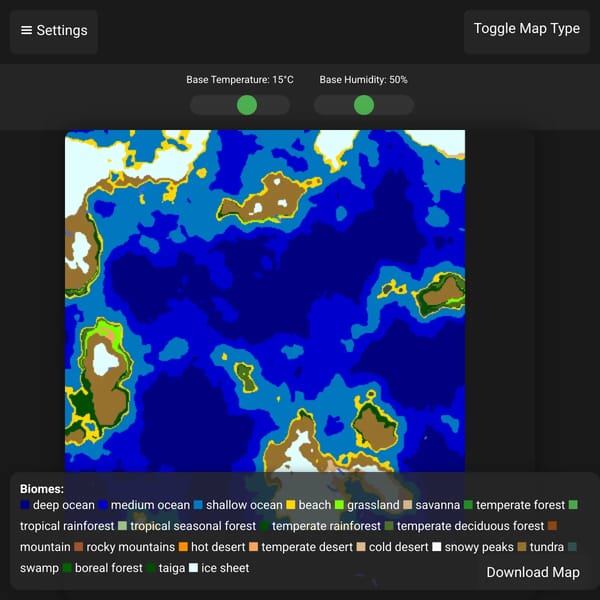Click the temperate desert legend swatch
Screen dimensions: 600x600
(253, 547)
